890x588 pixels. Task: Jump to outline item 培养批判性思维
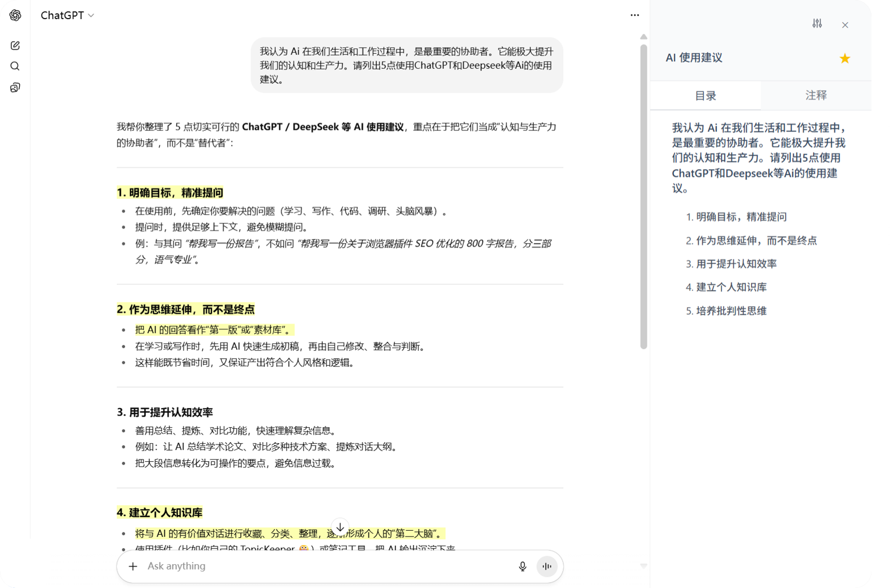[726, 311]
